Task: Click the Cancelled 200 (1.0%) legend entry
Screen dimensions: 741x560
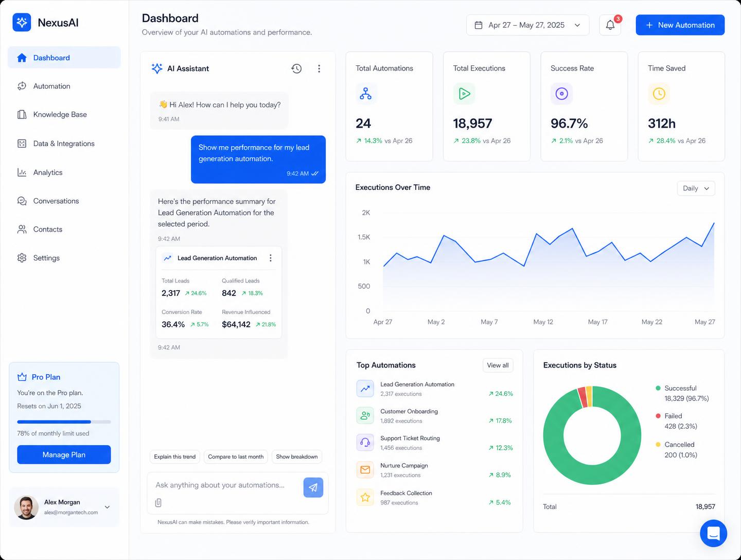Action: point(677,450)
